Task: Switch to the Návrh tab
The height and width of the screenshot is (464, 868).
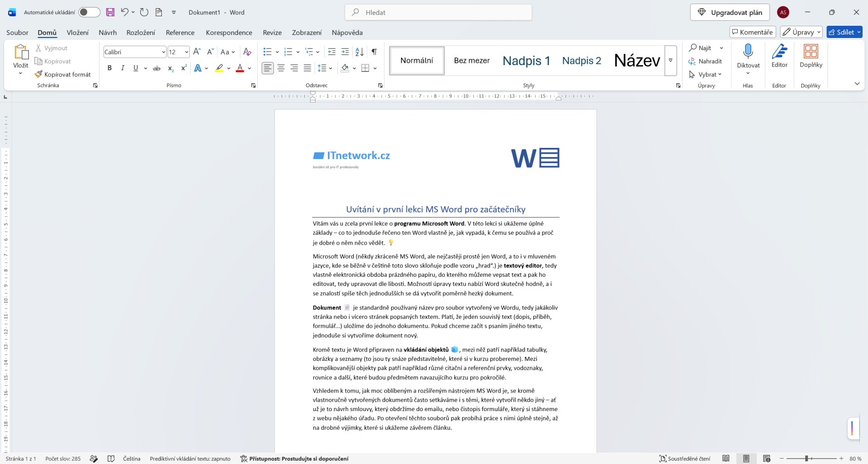Action: [108, 33]
